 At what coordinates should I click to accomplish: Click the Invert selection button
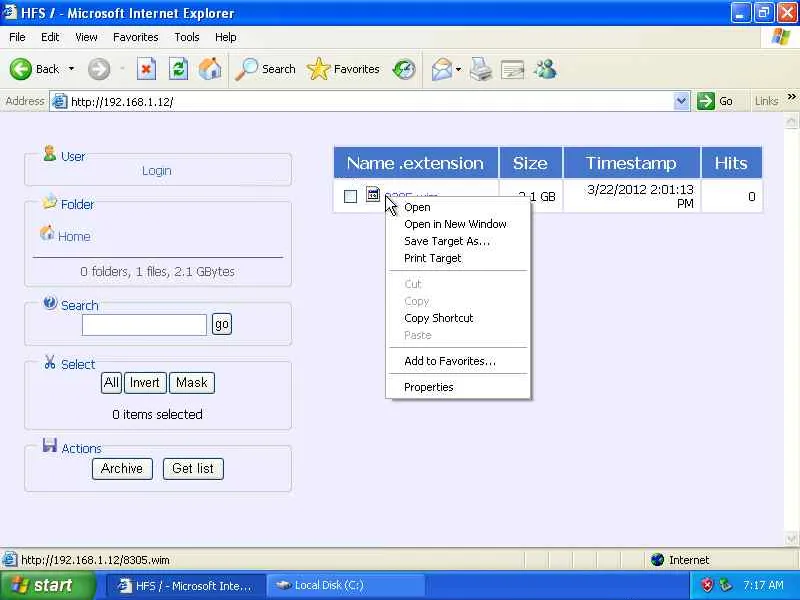coord(145,383)
